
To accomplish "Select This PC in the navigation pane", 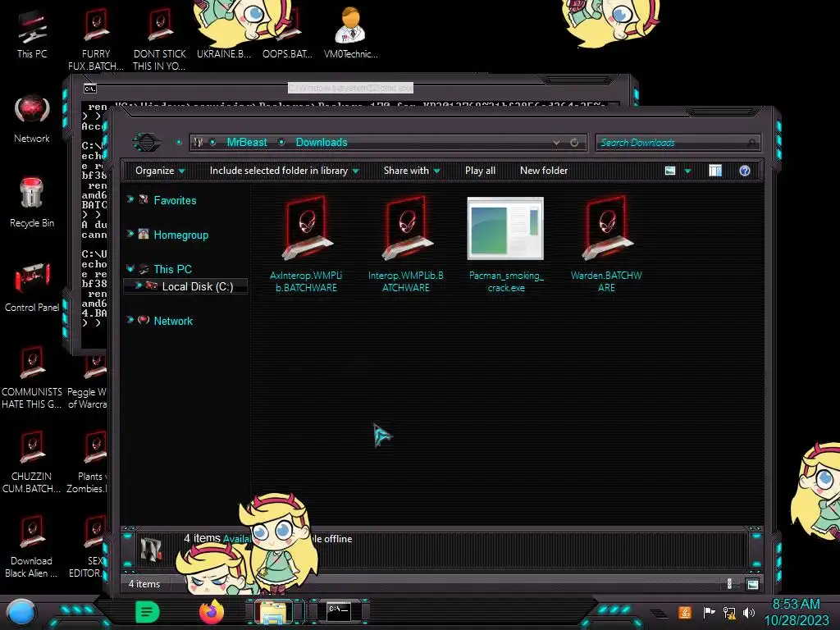I will point(172,269).
